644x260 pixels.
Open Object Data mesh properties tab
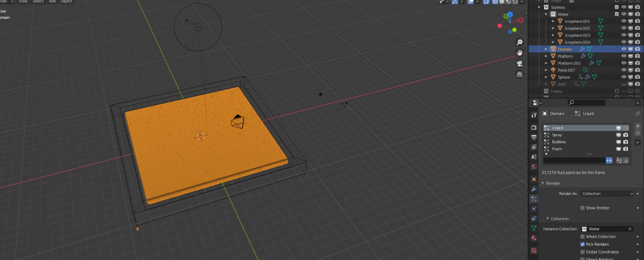click(x=534, y=228)
